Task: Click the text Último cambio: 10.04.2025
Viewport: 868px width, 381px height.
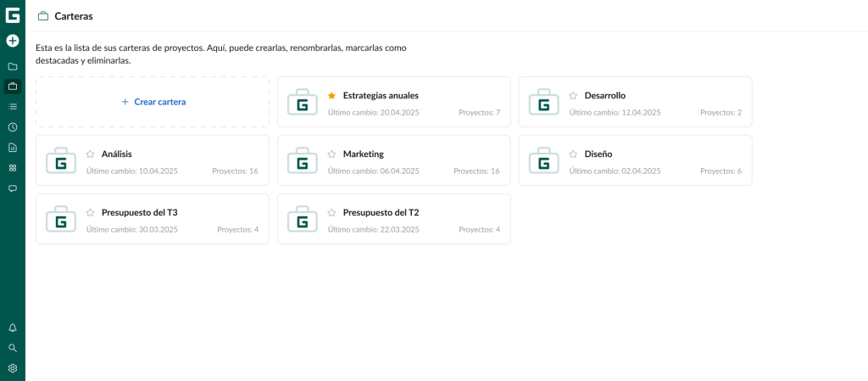Action: (x=132, y=171)
